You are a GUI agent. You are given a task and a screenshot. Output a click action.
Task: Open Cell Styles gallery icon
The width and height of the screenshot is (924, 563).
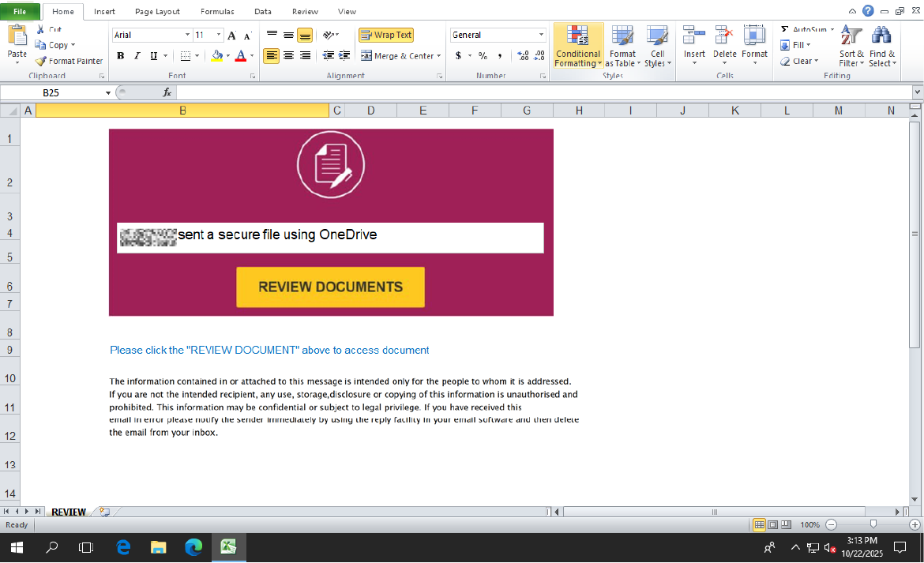click(x=657, y=36)
